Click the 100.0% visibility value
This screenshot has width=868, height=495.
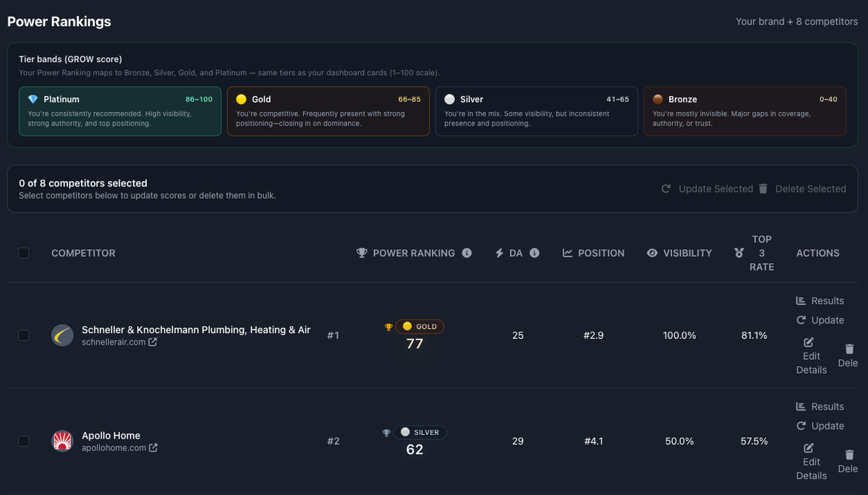(x=680, y=335)
